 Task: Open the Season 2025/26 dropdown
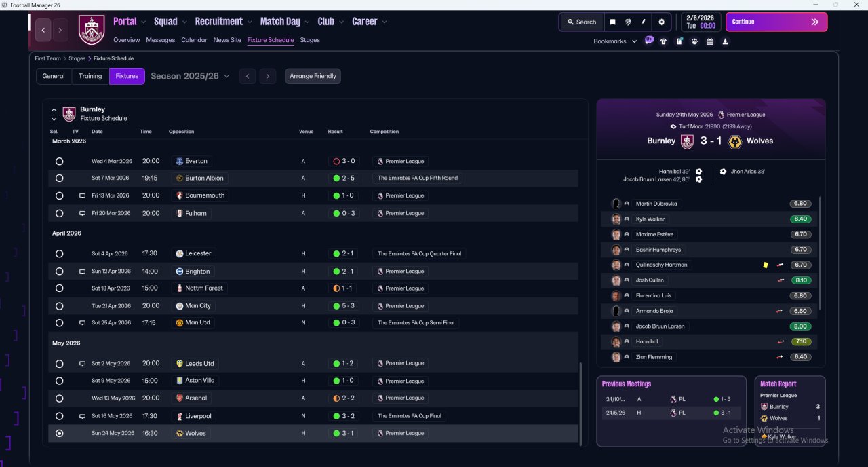190,76
